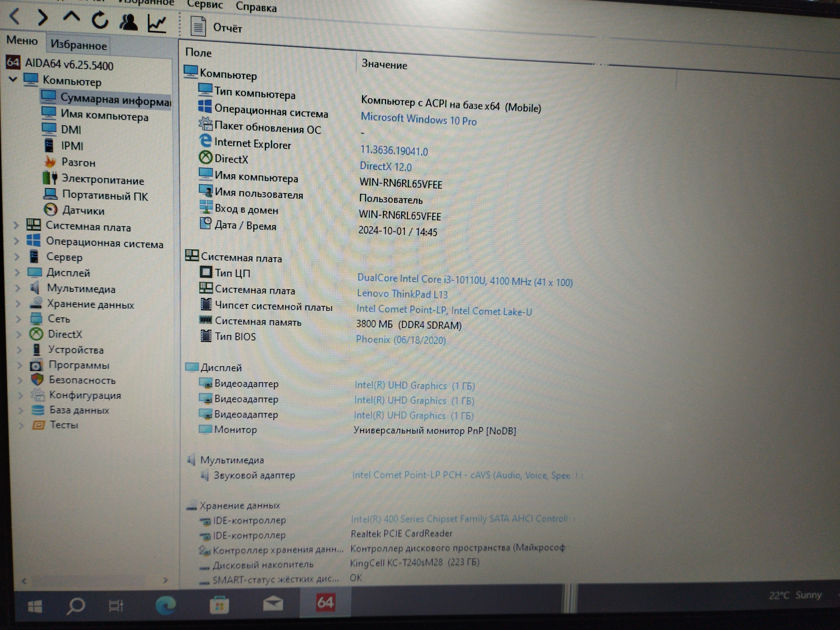Open the DirectX 12.0 link
The image size is (840, 630).
point(385,166)
